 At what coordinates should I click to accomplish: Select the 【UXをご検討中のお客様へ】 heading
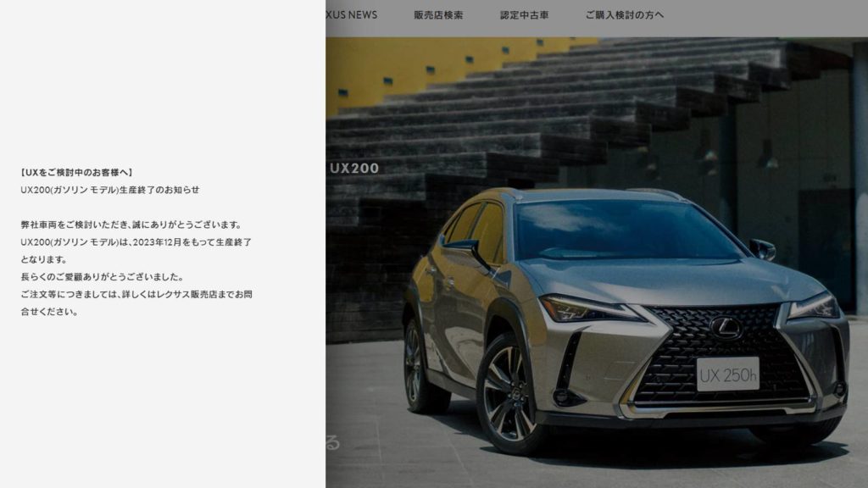76,173
